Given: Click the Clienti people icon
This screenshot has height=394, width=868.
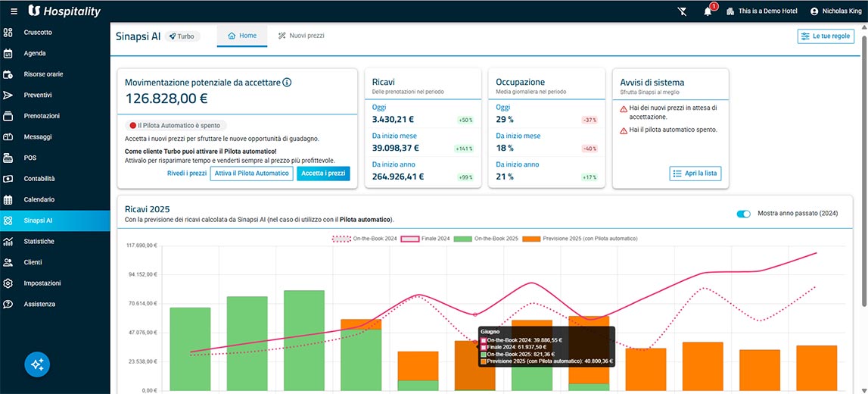Looking at the screenshot, I should pyautogui.click(x=8, y=262).
